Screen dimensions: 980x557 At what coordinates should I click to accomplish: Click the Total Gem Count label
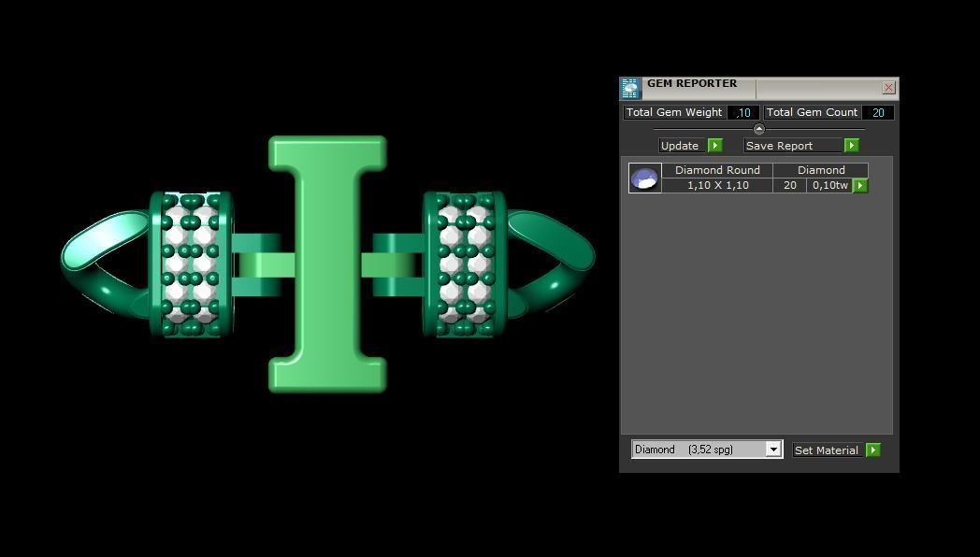[812, 112]
